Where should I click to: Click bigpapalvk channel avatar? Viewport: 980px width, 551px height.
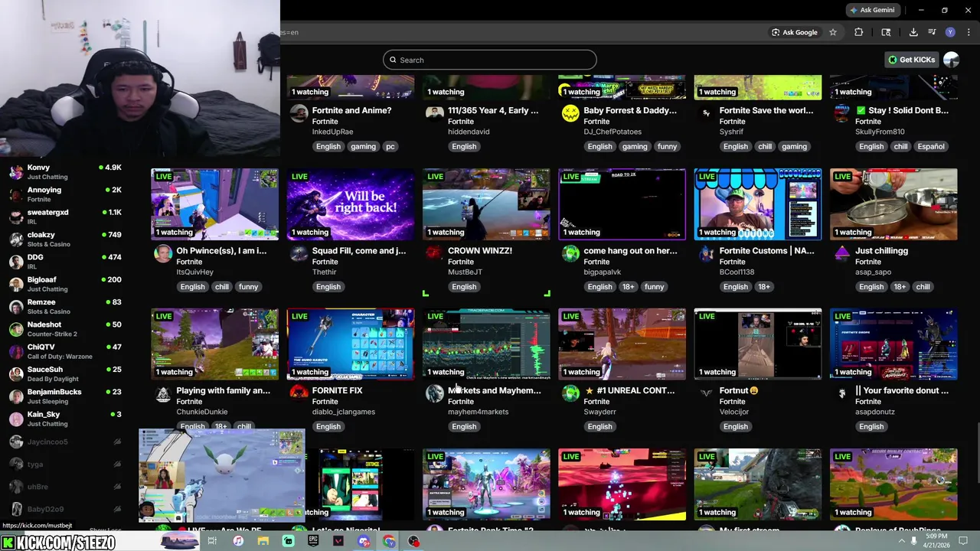[570, 253]
